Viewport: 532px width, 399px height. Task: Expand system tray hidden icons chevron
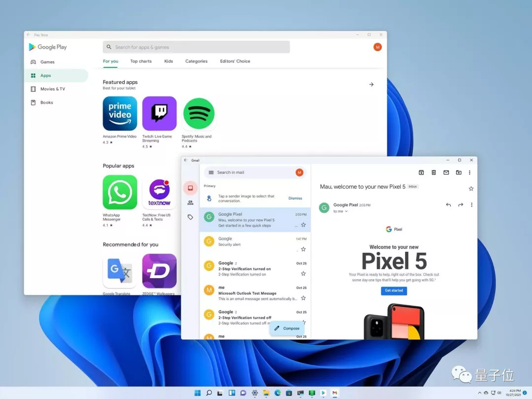point(479,393)
